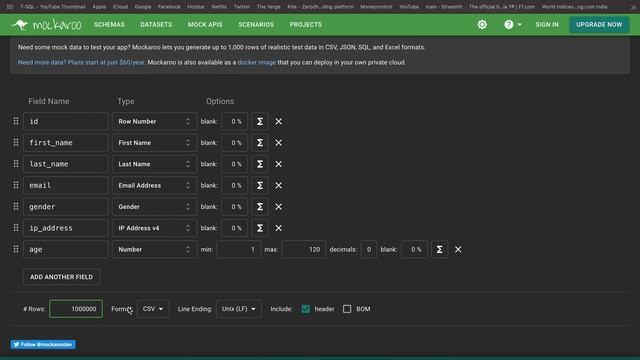Click the formula sigma for id field

[260, 122]
